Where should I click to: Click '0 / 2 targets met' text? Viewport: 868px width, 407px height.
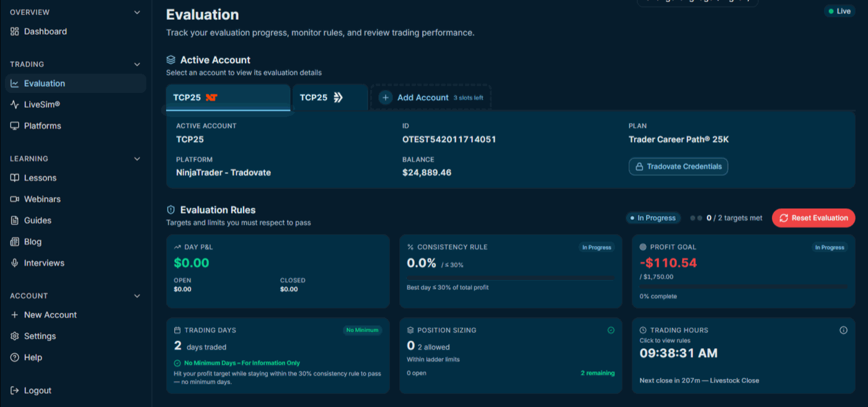(x=735, y=218)
